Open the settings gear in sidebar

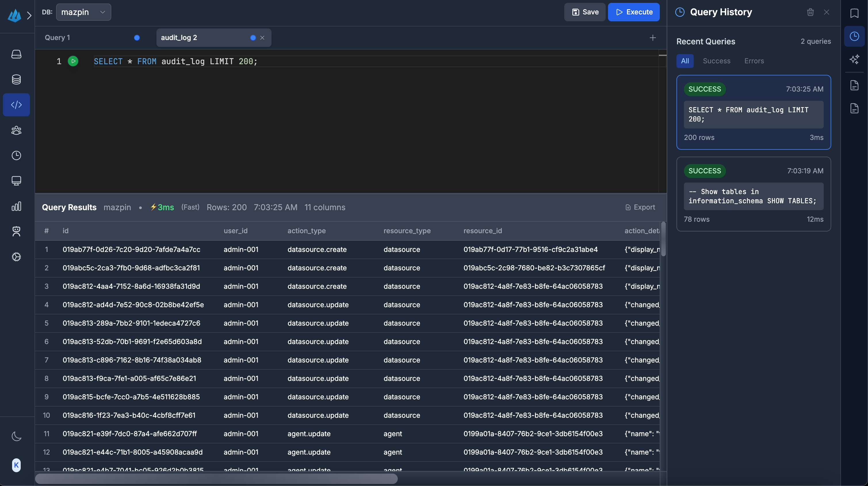(16, 257)
